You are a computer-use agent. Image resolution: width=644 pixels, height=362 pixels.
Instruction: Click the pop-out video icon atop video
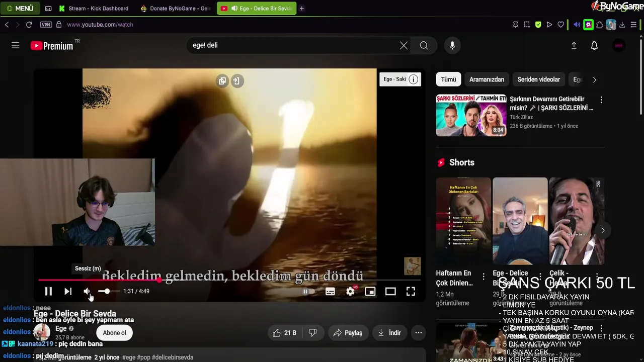[222, 81]
